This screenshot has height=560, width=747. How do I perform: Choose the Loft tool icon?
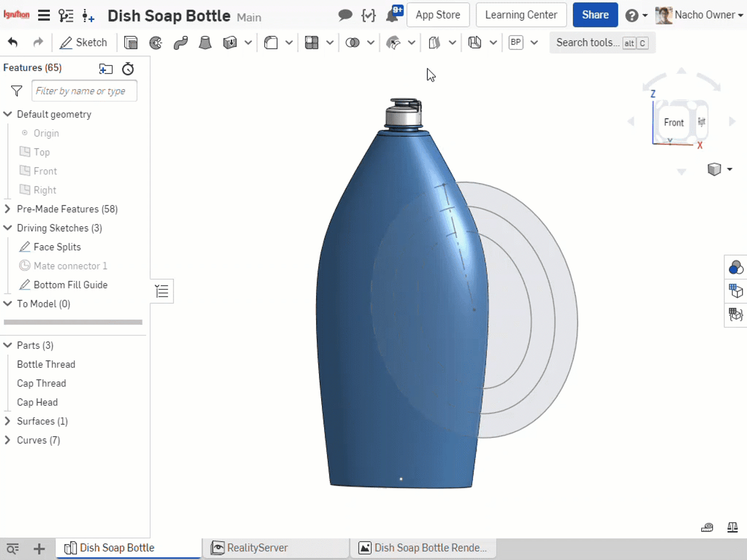[205, 43]
